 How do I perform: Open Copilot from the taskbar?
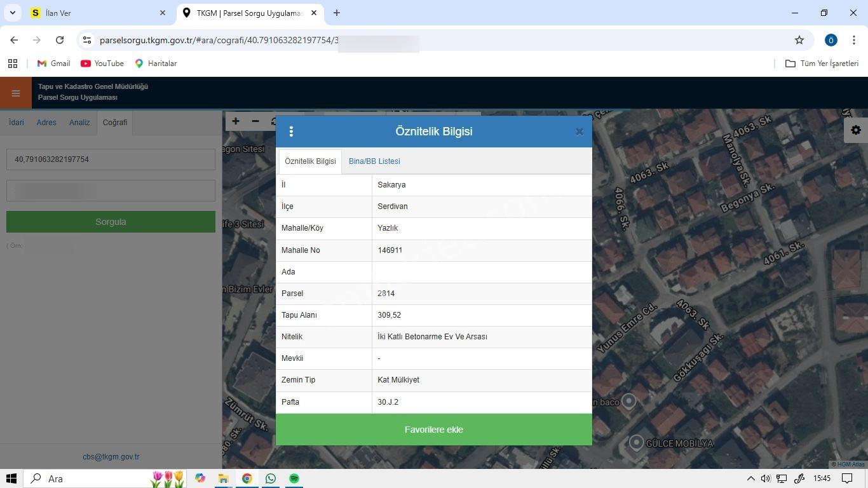point(200,478)
